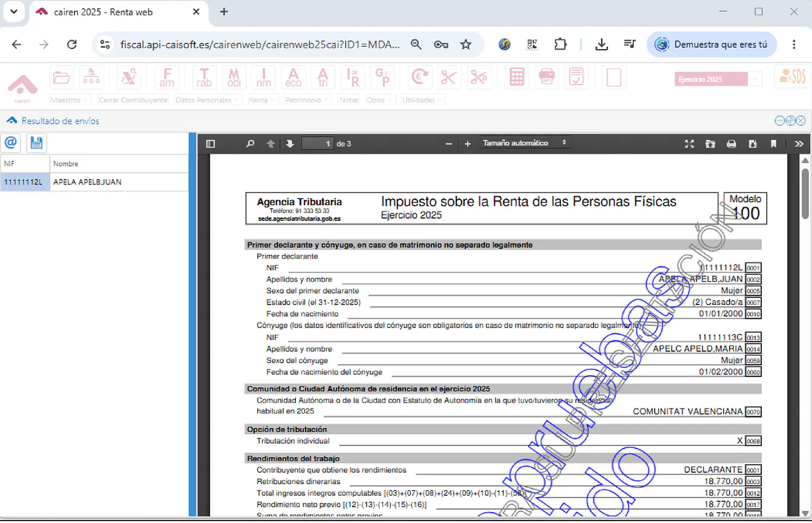Open the 'Tamaño automático' zoom dropdown
This screenshot has width=812, height=523.
pyautogui.click(x=524, y=143)
